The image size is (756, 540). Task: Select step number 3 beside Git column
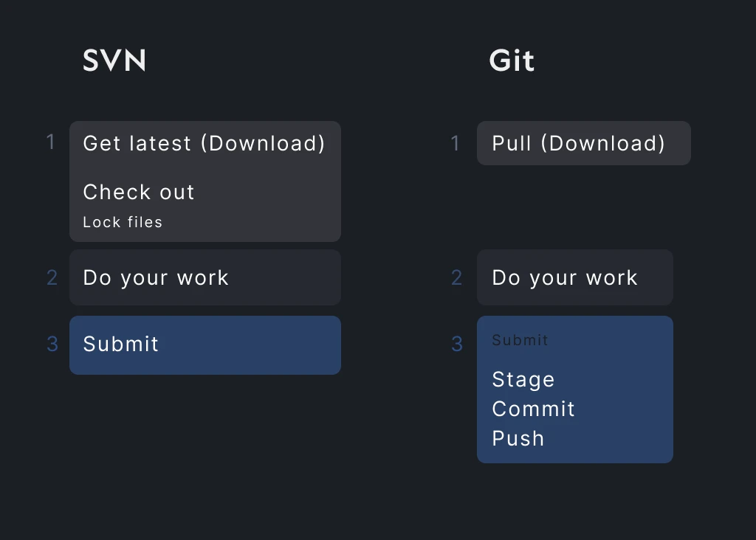[456, 344]
